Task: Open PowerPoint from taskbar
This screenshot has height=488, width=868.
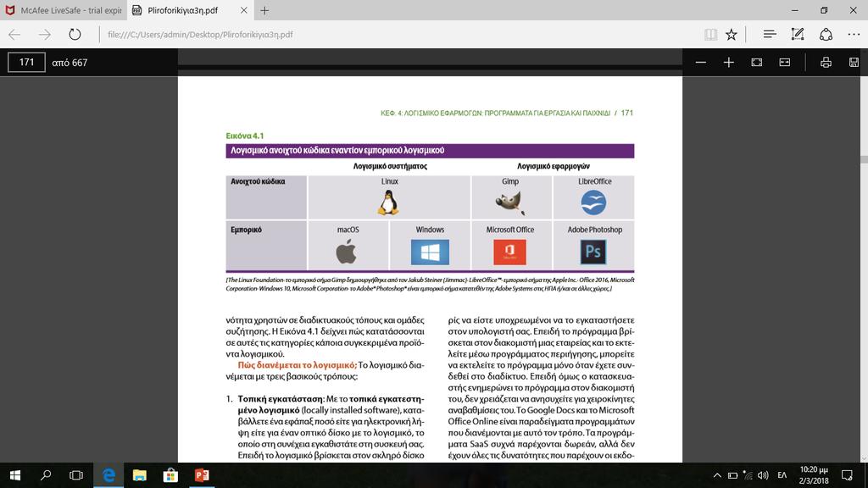Action: pos(202,475)
